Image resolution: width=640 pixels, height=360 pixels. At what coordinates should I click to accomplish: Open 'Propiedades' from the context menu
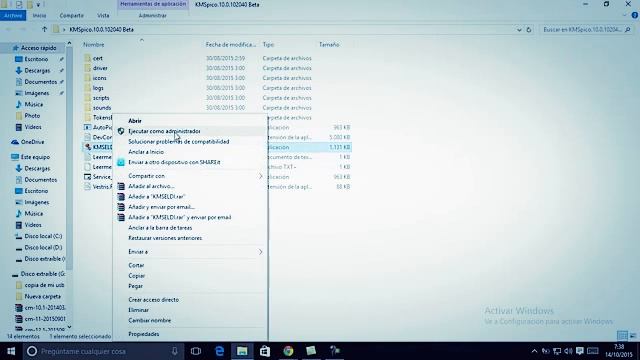144,334
